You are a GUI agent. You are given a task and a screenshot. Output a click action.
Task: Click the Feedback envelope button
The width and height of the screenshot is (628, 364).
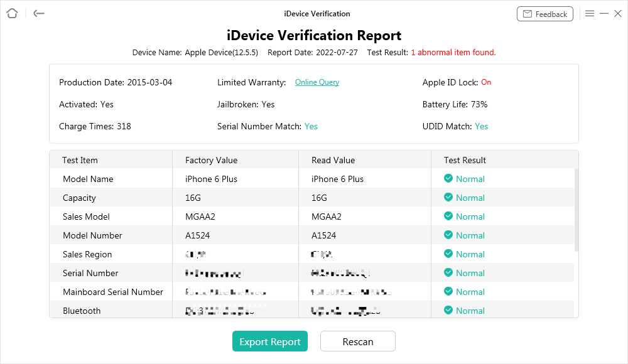coord(544,14)
